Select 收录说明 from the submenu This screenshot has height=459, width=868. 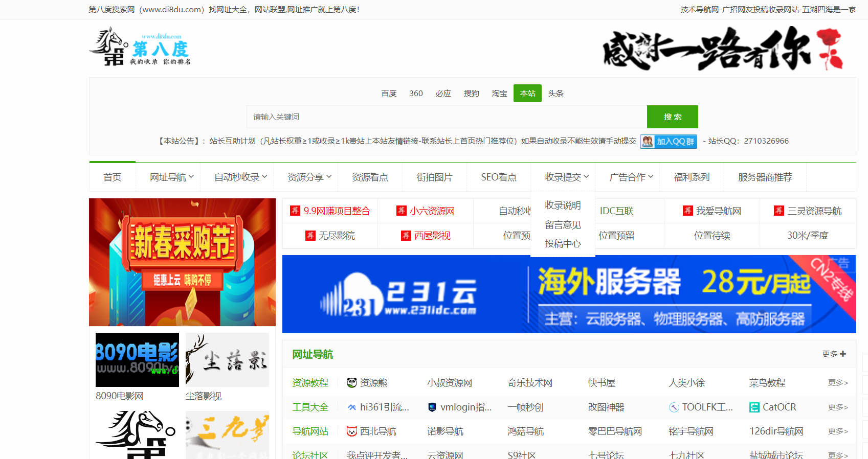[563, 205]
